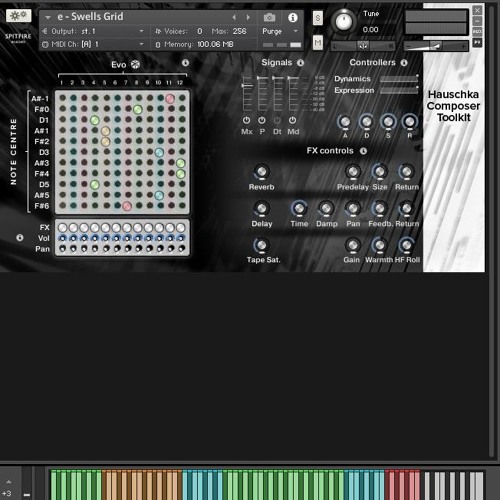Toggle the Mx signal power button
The width and height of the screenshot is (500, 500).
click(246, 120)
